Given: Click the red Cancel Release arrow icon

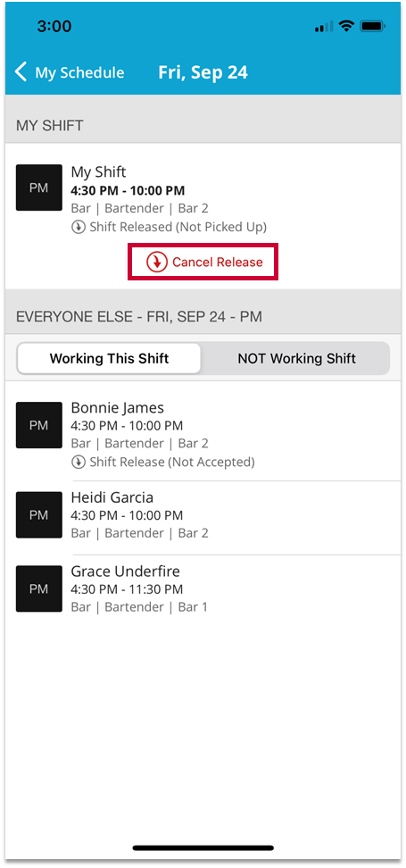Looking at the screenshot, I should click(x=156, y=262).
